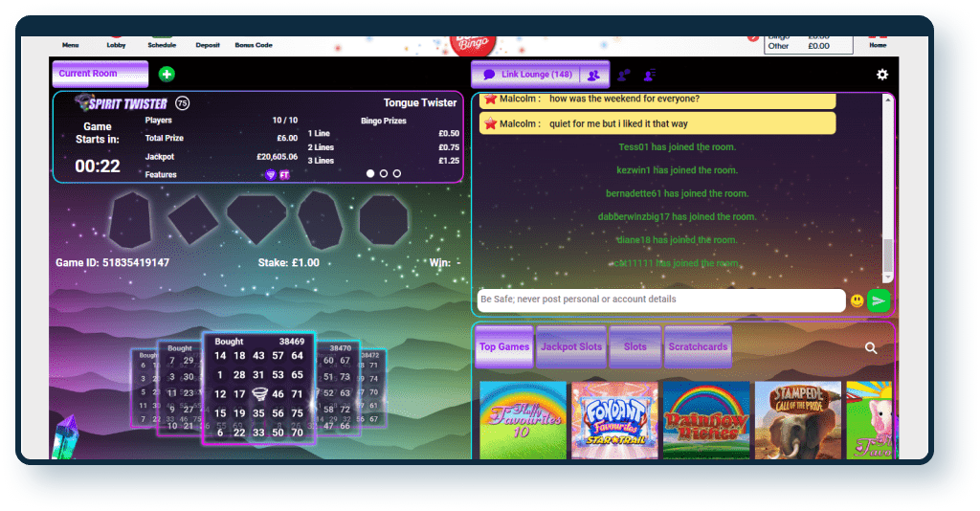Image resolution: width=980 pixels, height=511 pixels.
Task: Click the purple gem feature icon
Action: 270,175
